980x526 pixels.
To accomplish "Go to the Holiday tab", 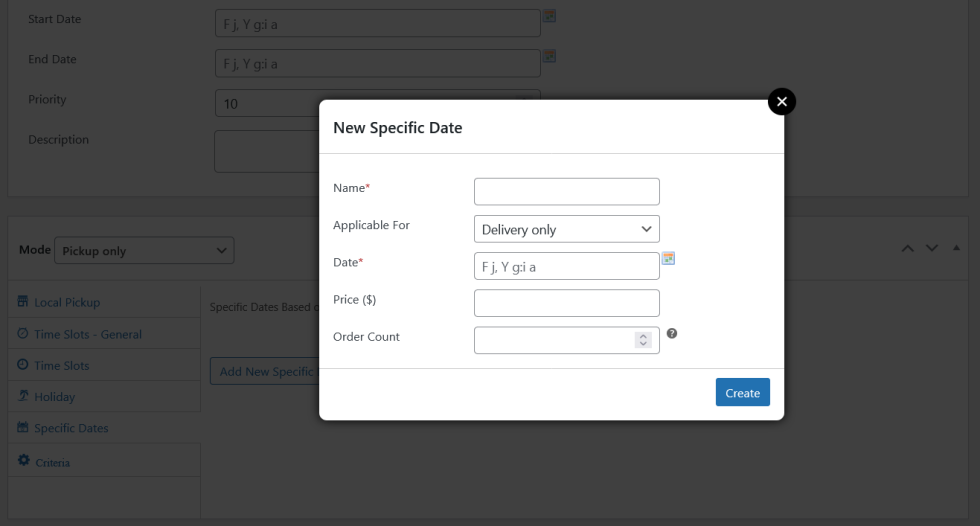I will 54,397.
